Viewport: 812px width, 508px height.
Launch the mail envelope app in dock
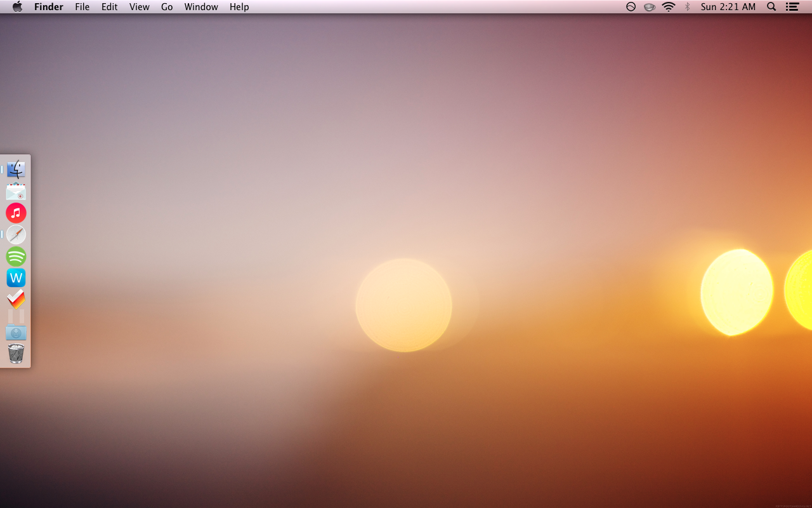pyautogui.click(x=16, y=192)
